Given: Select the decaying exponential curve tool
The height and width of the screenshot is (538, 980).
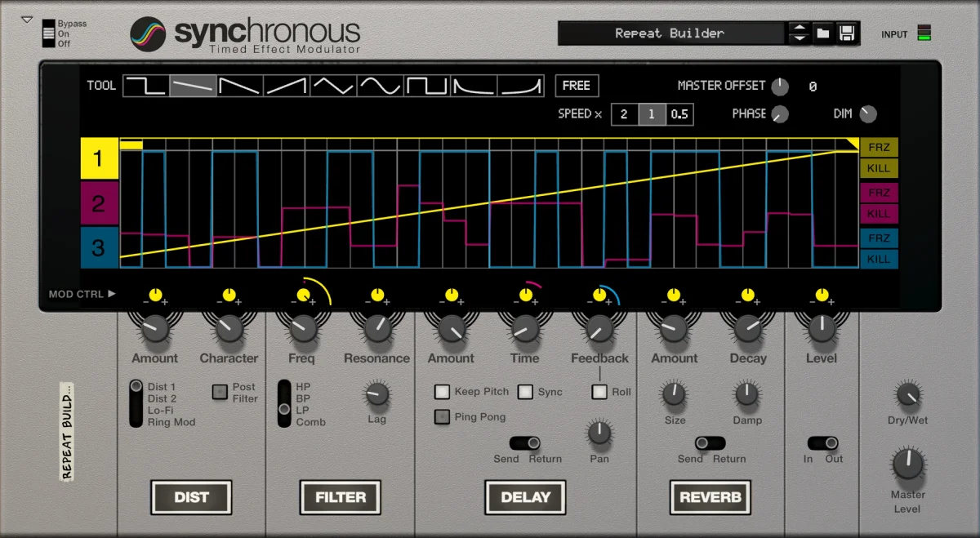Looking at the screenshot, I should point(474,85).
